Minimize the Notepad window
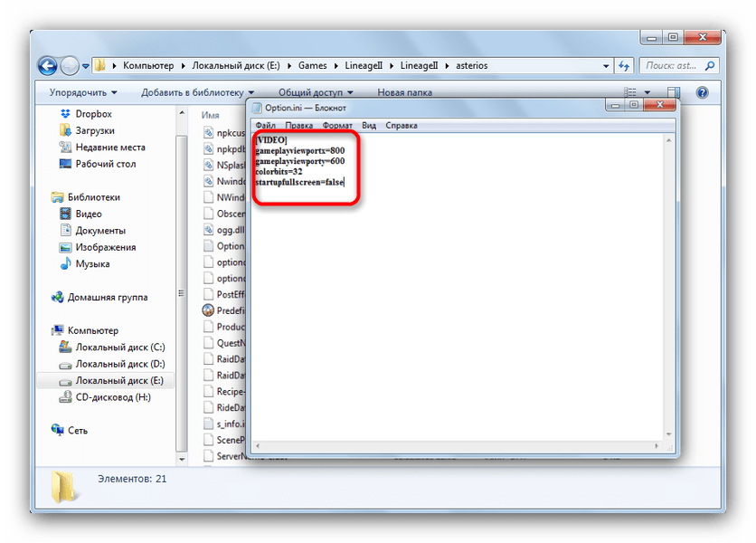 click(615, 105)
